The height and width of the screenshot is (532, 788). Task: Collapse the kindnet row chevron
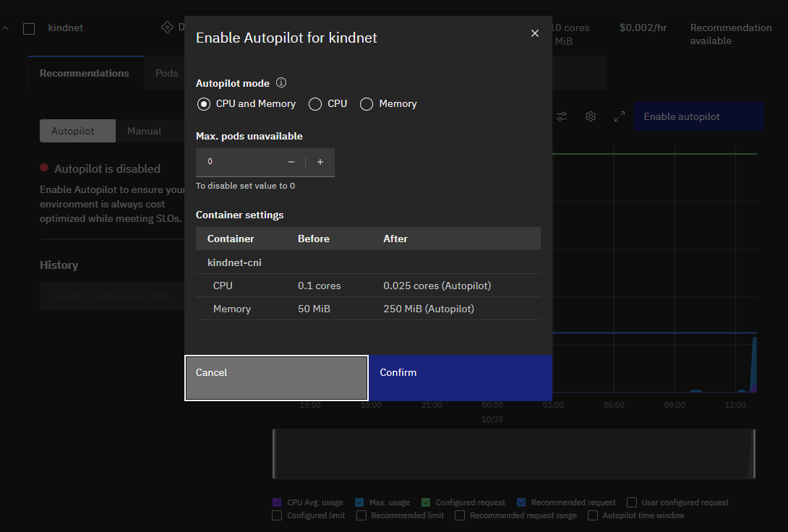[6, 28]
